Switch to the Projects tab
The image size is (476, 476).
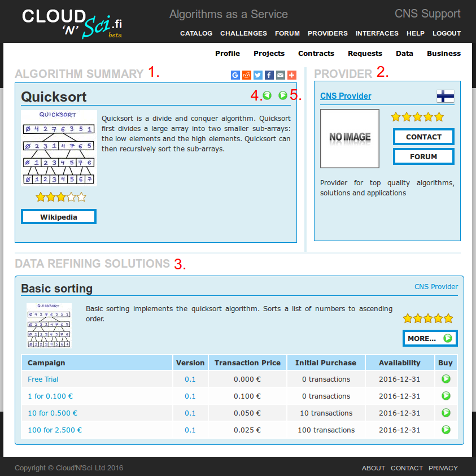point(269,54)
